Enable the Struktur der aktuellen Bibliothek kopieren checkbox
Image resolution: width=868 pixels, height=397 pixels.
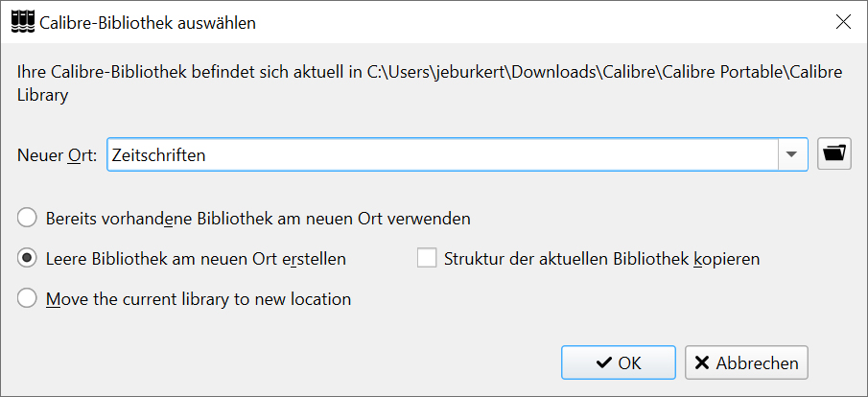click(427, 259)
